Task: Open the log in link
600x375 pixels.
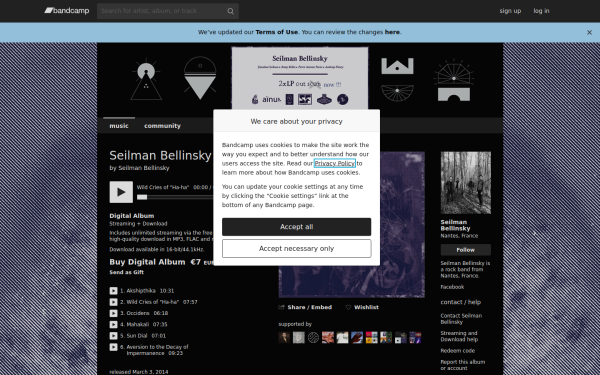Action: click(541, 11)
